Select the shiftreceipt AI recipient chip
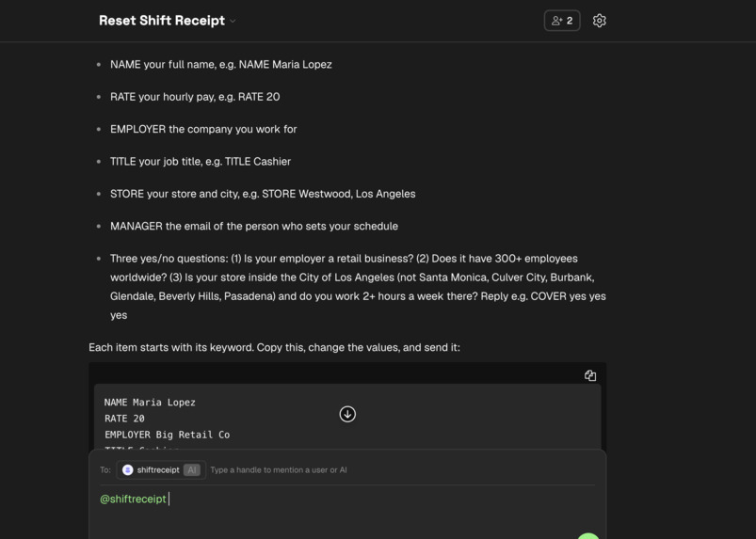Image resolution: width=756 pixels, height=539 pixels. 162,470
